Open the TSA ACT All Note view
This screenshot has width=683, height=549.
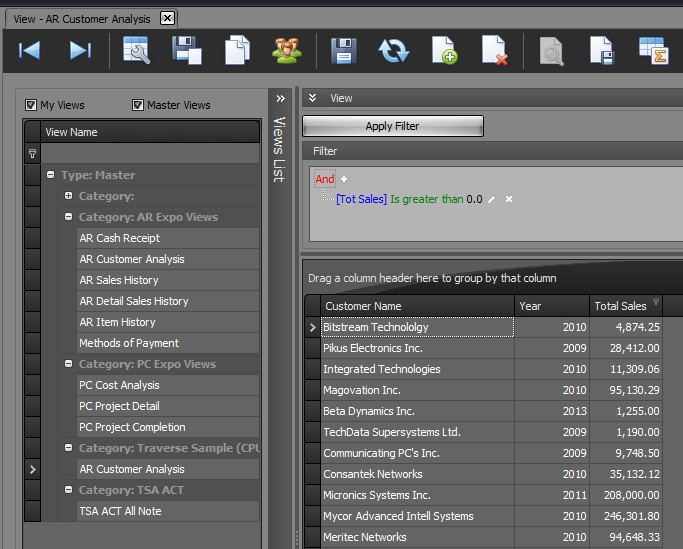pyautogui.click(x=168, y=511)
